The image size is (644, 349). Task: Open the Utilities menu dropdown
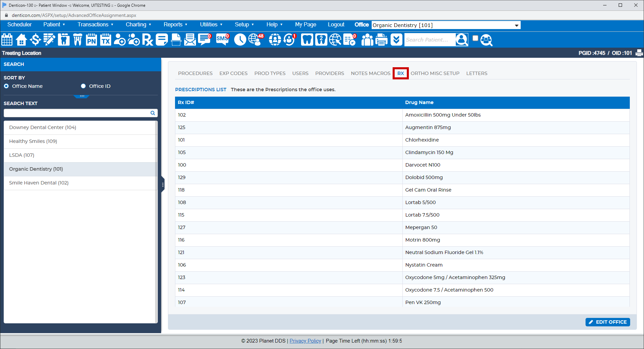[211, 25]
